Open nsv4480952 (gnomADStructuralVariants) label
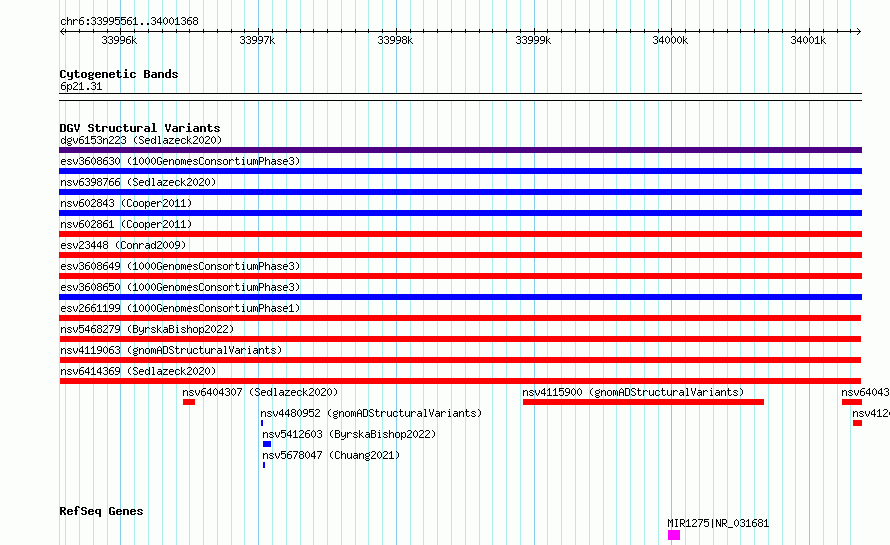The width and height of the screenshot is (890, 545). [x=371, y=413]
